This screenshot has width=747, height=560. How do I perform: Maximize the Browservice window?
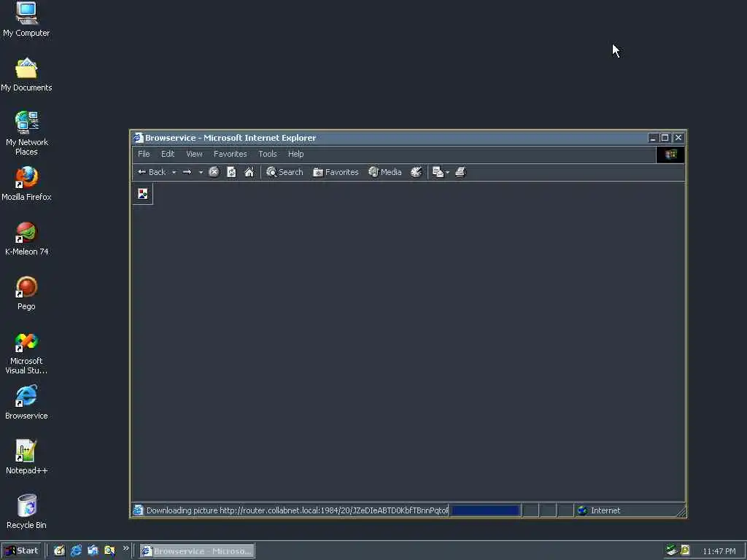point(665,138)
